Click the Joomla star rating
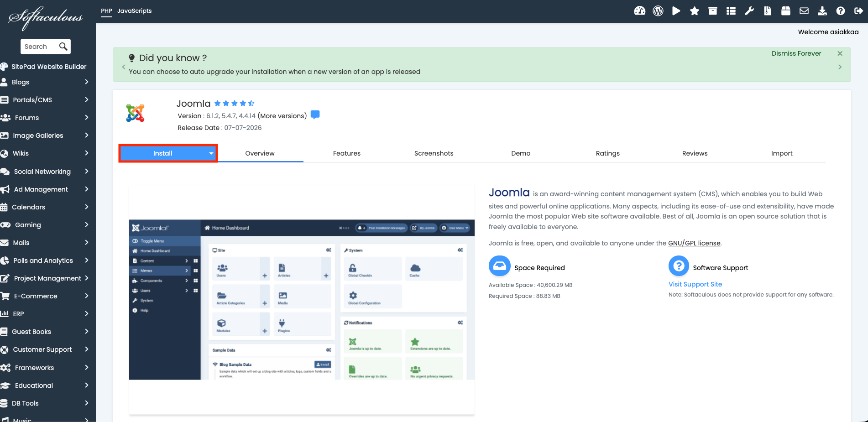The height and width of the screenshot is (422, 868). pos(234,104)
